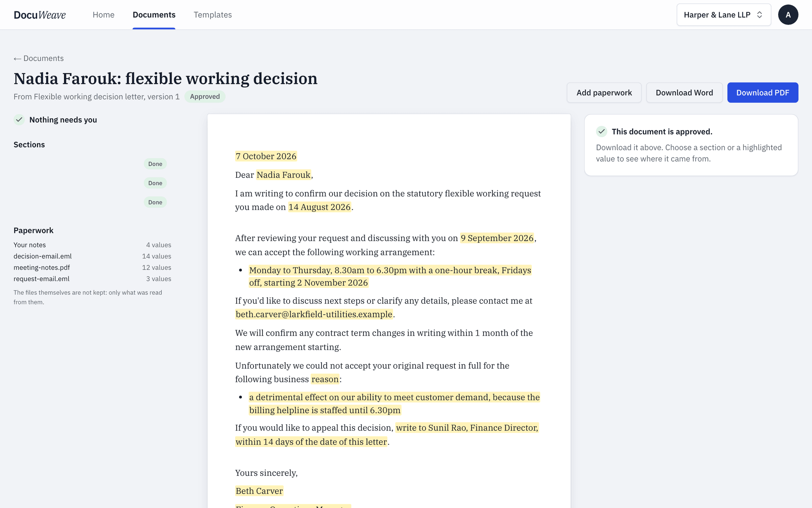
Task: Click the DocuWeave logo
Action: [40, 15]
